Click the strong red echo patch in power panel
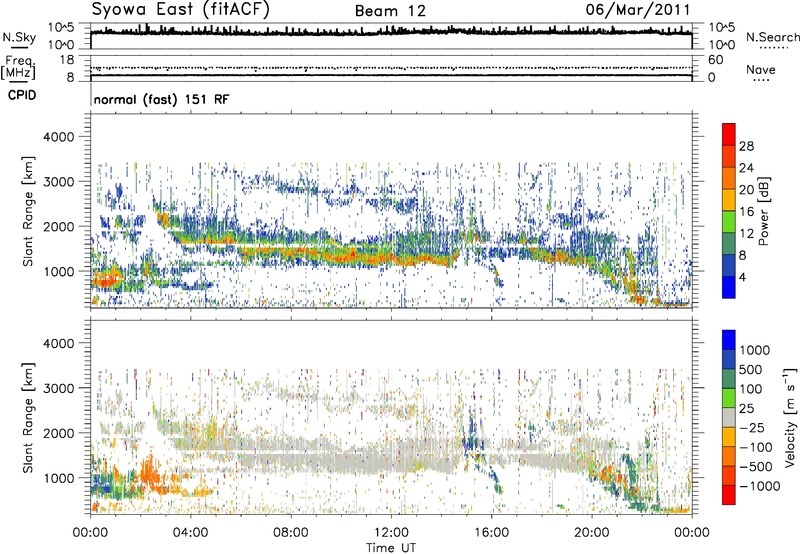The height and width of the screenshot is (554, 800). click(x=107, y=280)
